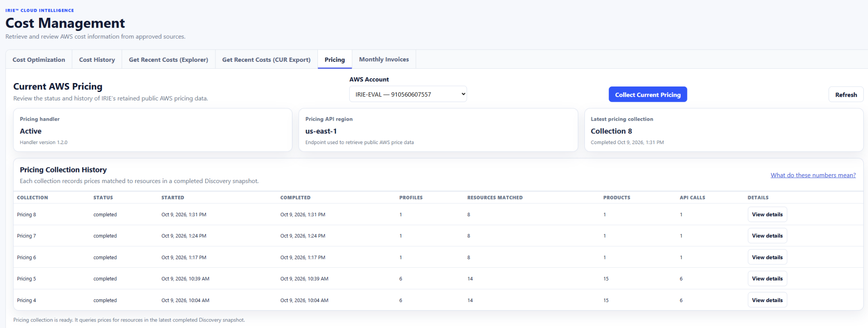The width and height of the screenshot is (868, 328).
Task: Click the RESOURCES MATCHED column header
Action: [495, 197]
